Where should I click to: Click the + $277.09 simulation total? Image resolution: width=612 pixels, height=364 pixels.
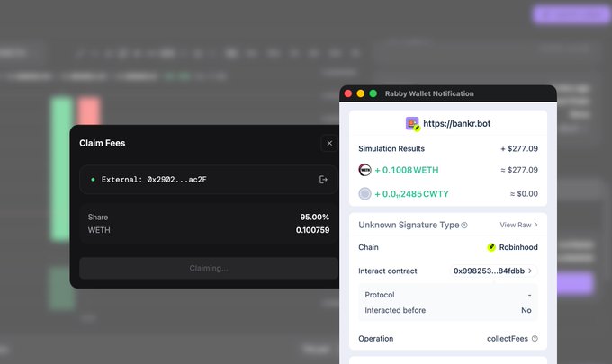pyautogui.click(x=519, y=148)
